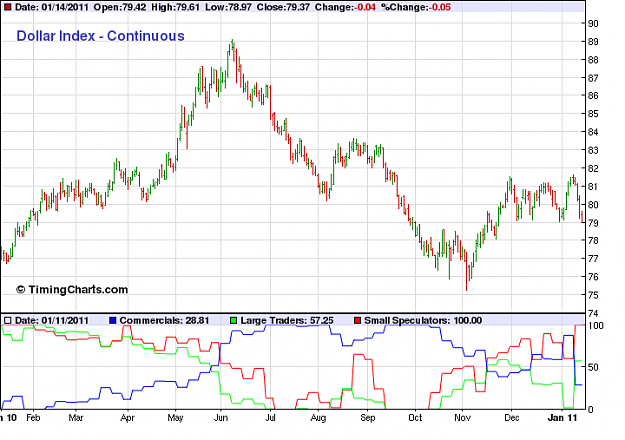
Task: Click the 90 price axis label
Action: tap(593, 24)
